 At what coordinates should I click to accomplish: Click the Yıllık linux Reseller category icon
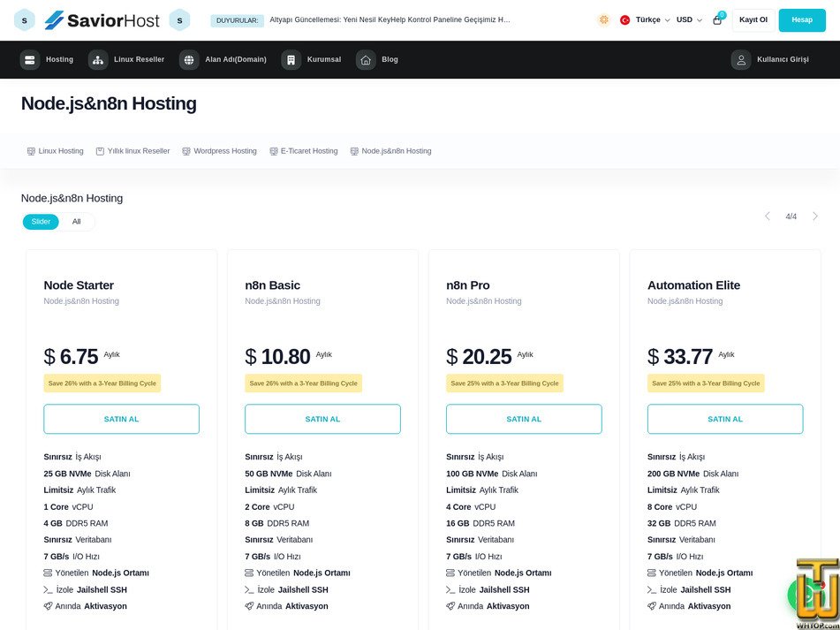[x=100, y=152]
